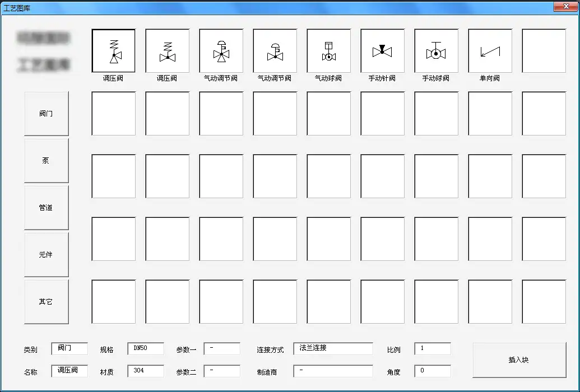The width and height of the screenshot is (580, 392).
Task: Click the 角度 angle input field
Action: tap(433, 371)
